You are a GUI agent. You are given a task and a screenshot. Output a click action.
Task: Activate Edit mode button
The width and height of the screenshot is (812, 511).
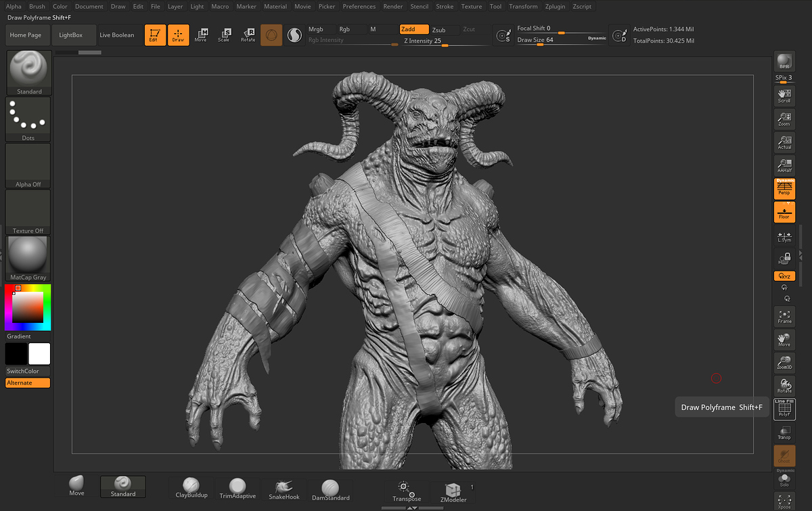pos(155,35)
